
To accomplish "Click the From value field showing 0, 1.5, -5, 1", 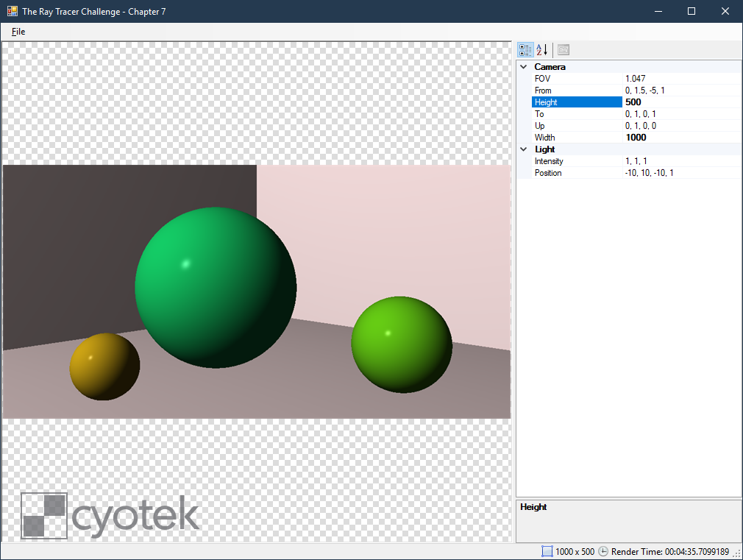I will (x=662, y=90).
